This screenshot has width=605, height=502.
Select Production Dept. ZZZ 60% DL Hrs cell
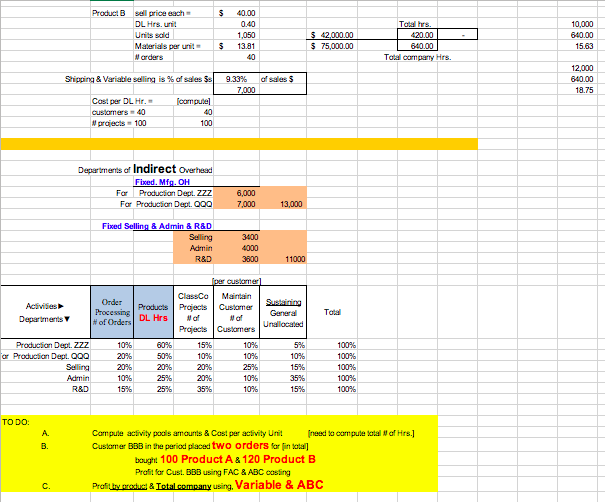[164, 345]
